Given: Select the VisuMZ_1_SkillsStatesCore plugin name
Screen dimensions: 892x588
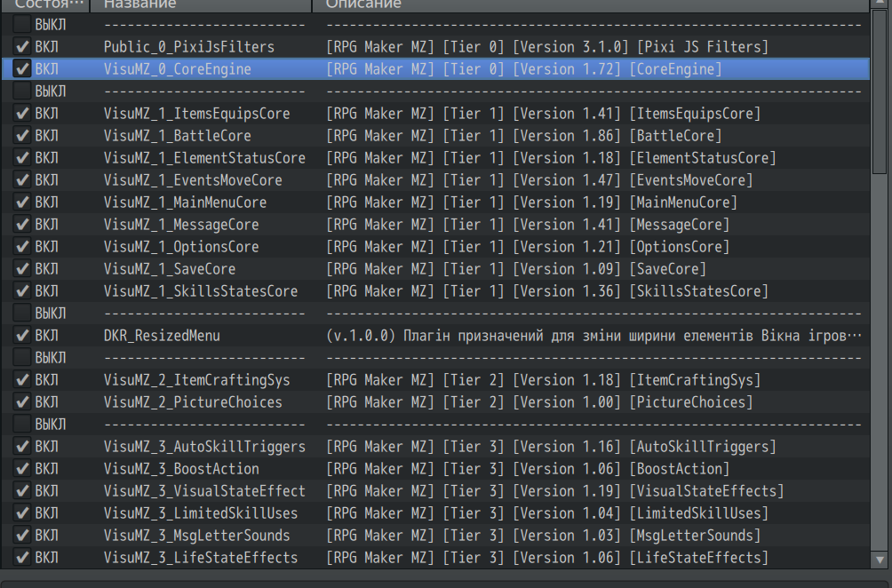Looking at the screenshot, I should pos(201,291).
